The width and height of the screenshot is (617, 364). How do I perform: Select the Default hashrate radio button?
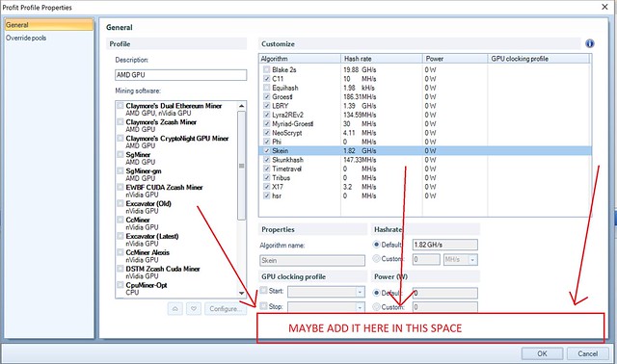[x=376, y=245]
